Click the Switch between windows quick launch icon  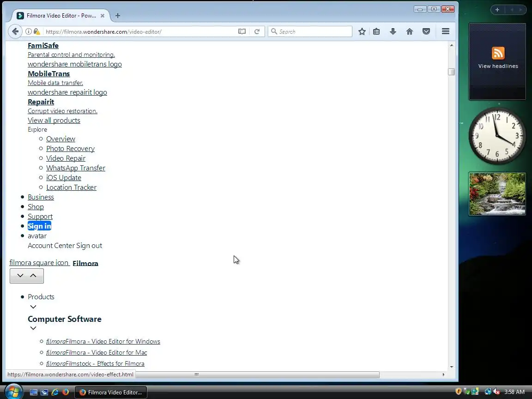coord(44,392)
